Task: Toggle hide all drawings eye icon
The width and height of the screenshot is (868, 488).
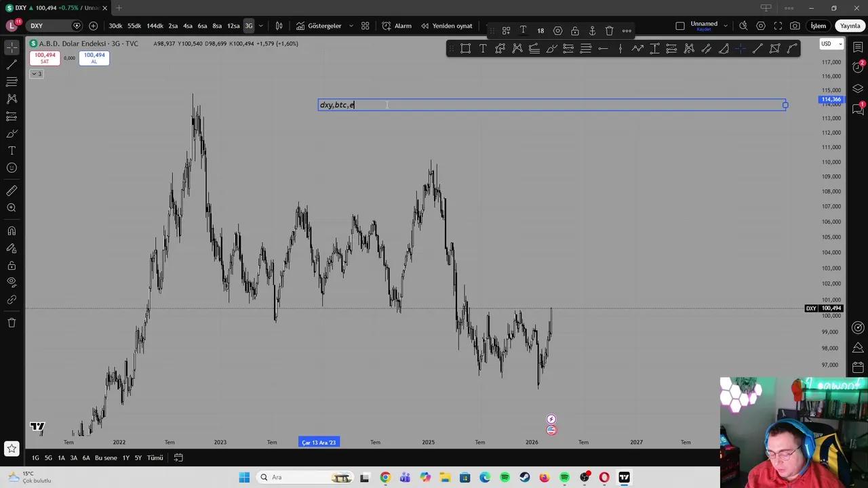Action: [12, 282]
